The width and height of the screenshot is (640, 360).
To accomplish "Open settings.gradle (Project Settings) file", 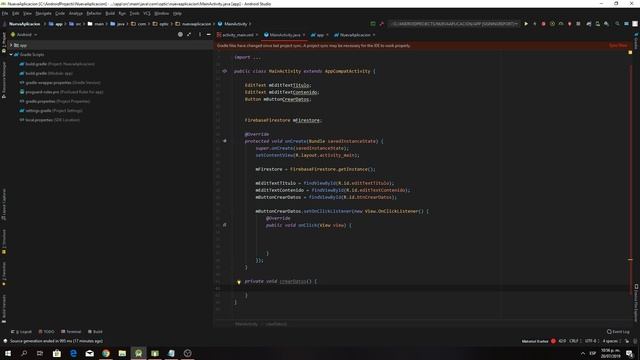I will (x=51, y=111).
